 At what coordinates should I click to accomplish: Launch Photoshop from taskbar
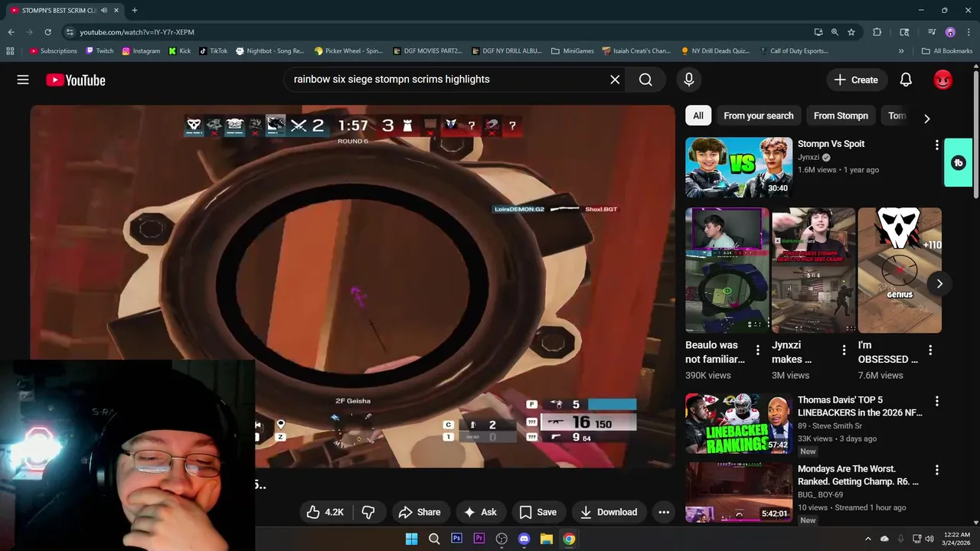(x=457, y=539)
